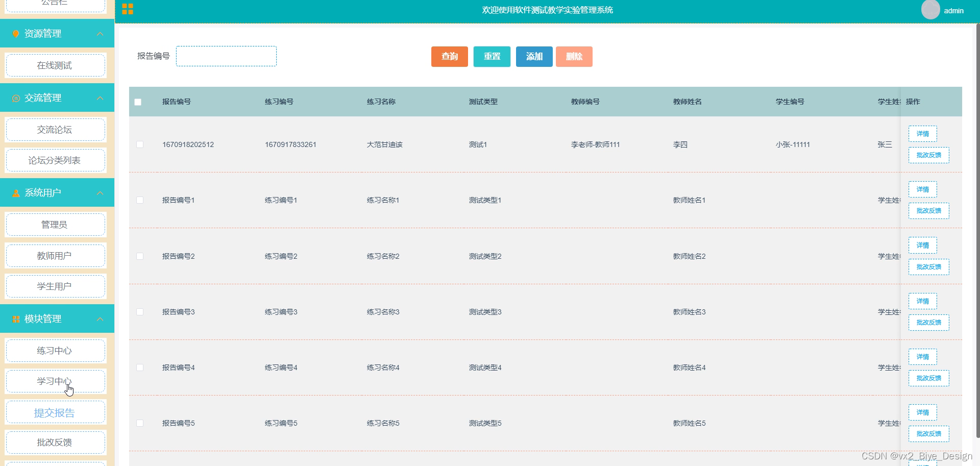View 详情 for 报告编号3 row

(x=923, y=301)
